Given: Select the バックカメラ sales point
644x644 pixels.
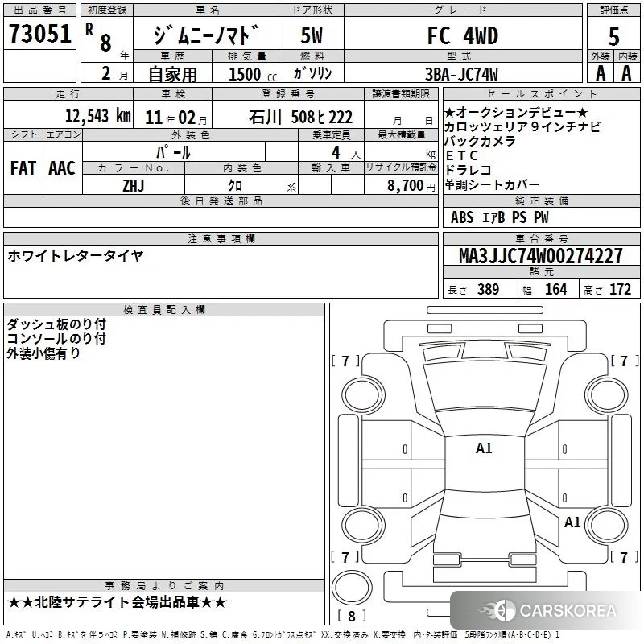Looking at the screenshot, I should [480, 141].
